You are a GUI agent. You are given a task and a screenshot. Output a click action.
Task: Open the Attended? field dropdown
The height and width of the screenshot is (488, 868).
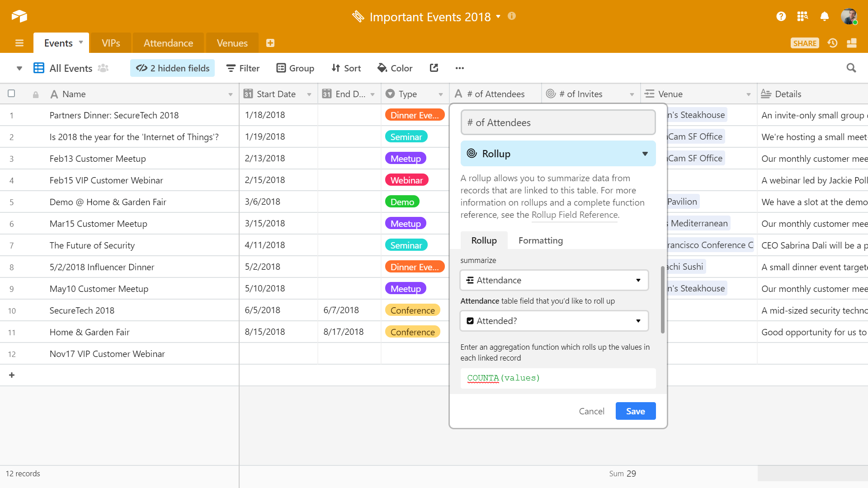(x=554, y=321)
